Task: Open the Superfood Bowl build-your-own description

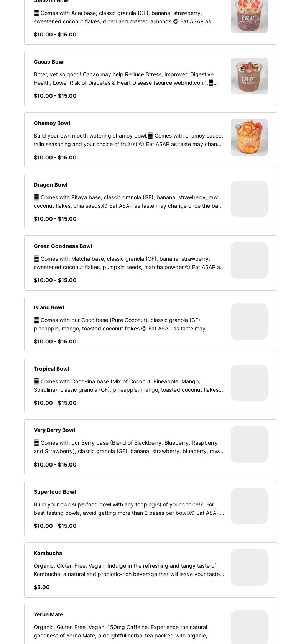Action: (129, 509)
